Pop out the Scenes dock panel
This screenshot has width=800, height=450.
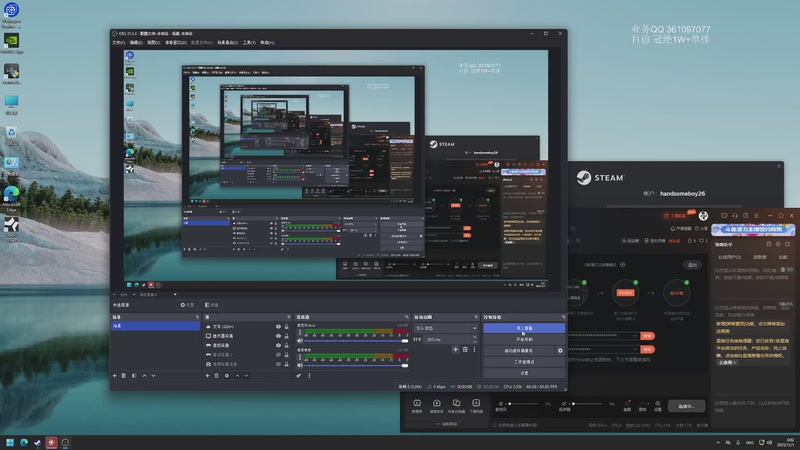point(197,317)
